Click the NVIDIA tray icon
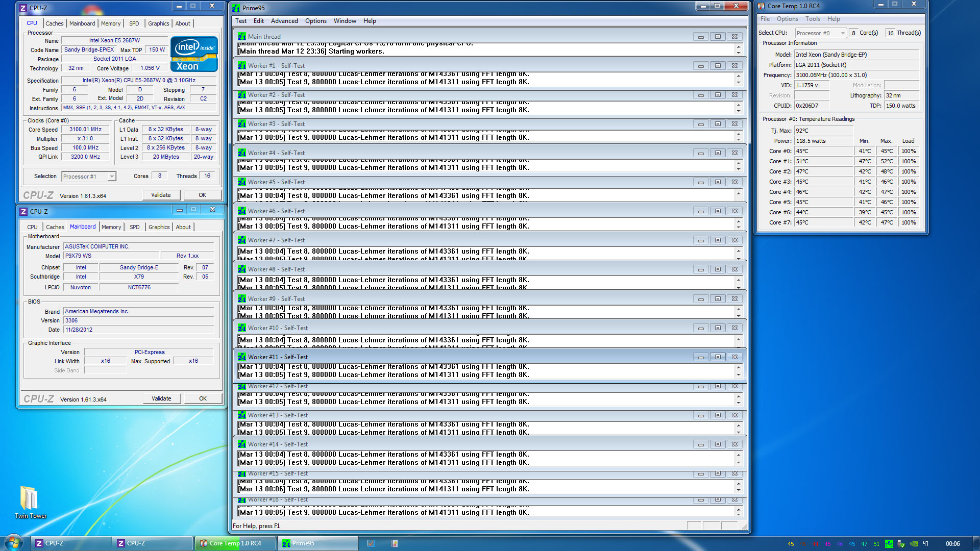980x551 pixels. coord(914,544)
